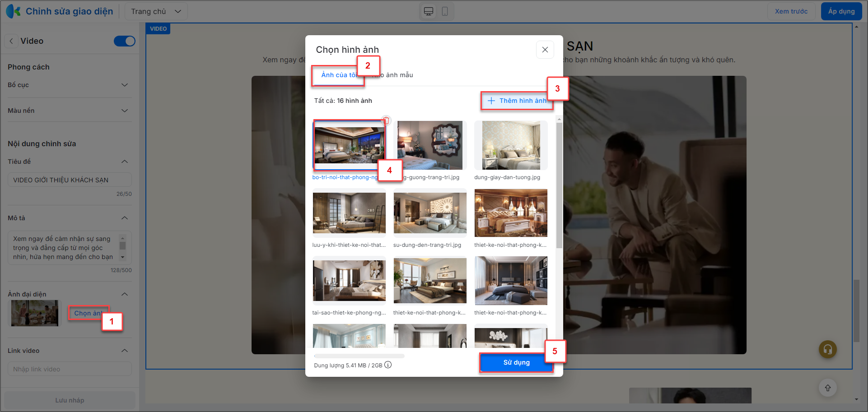The width and height of the screenshot is (868, 412).
Task: Click the VIDEO section label tag
Action: 158,29
